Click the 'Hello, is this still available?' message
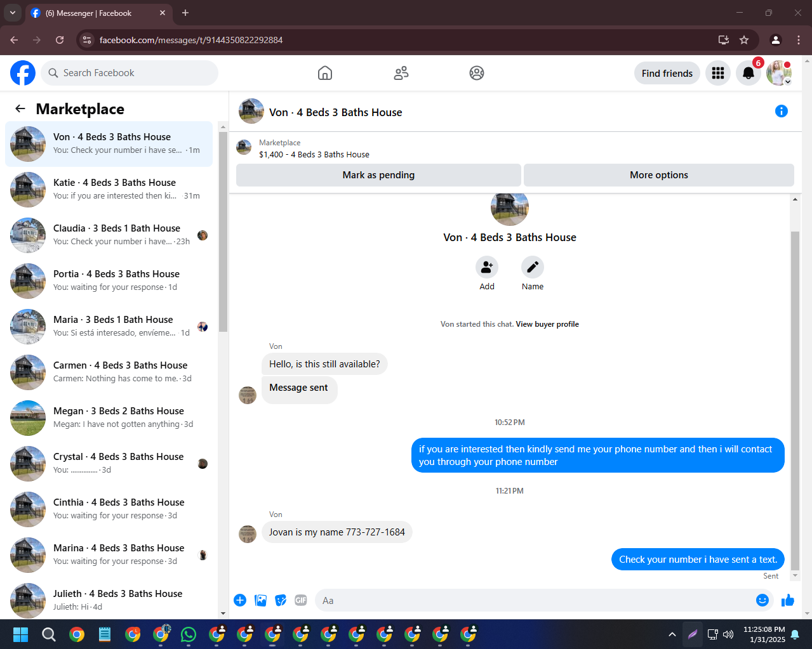 tap(324, 364)
